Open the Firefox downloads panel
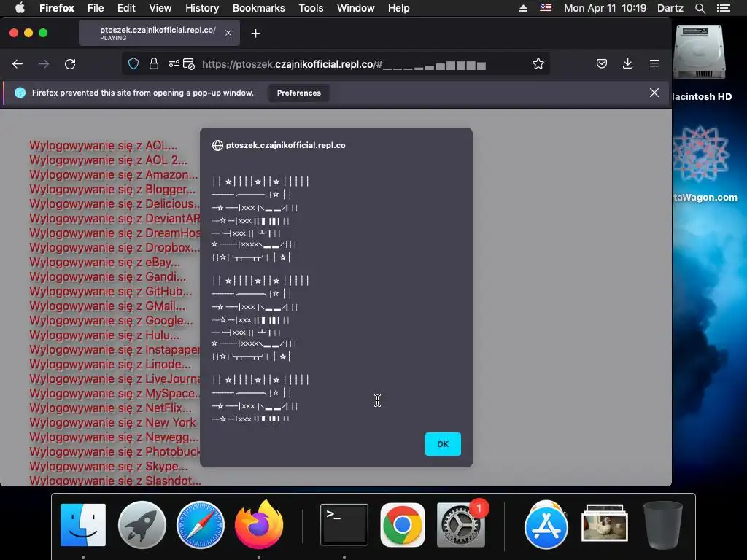The width and height of the screenshot is (747, 560). coord(628,63)
